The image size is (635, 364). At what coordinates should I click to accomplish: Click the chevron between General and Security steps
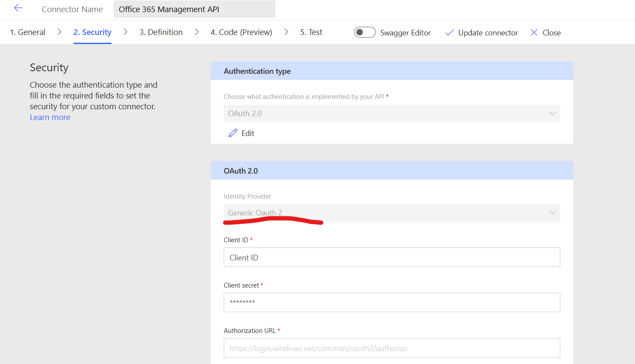[59, 32]
